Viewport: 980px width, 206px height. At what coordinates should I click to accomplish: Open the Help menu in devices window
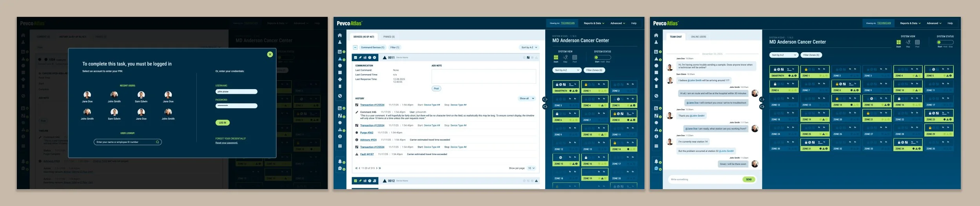click(x=634, y=23)
